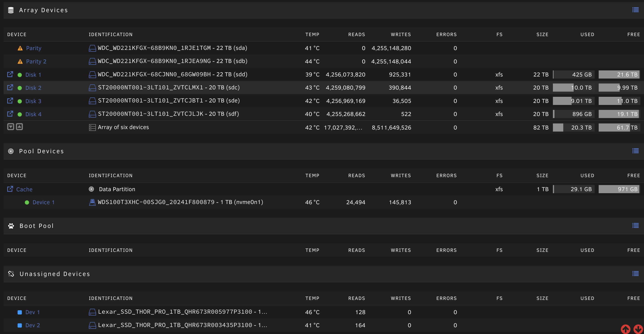Click the Boot Pool paw icon
Image resolution: width=644 pixels, height=334 pixels.
(11, 226)
